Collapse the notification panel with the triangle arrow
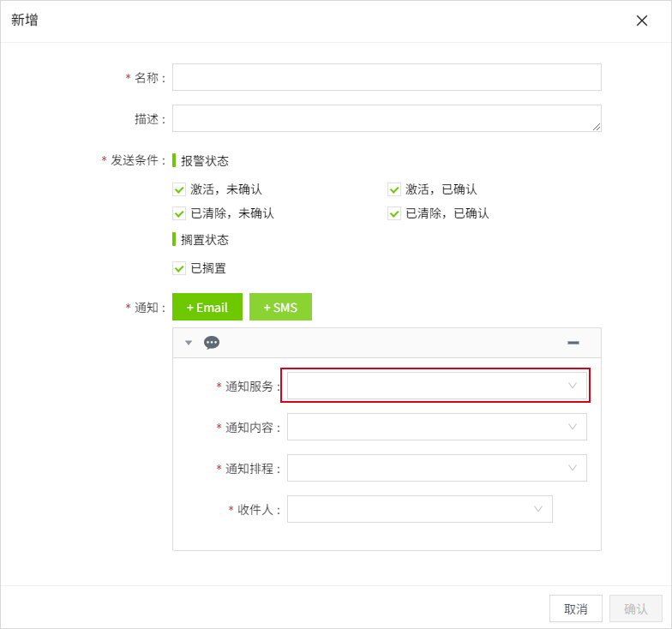The image size is (672, 629). coord(189,343)
